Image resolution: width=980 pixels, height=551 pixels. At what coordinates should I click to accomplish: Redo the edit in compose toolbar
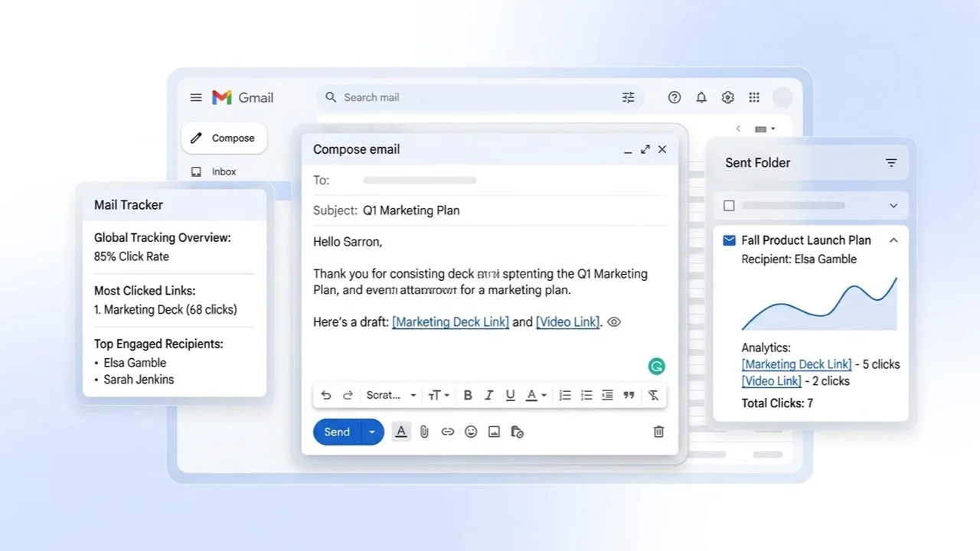(x=348, y=395)
